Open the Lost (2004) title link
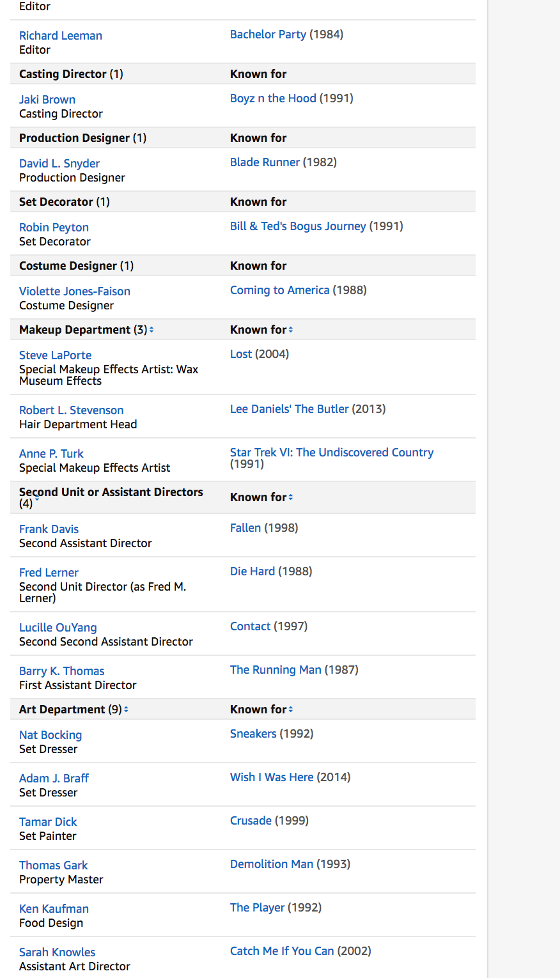 (x=241, y=354)
